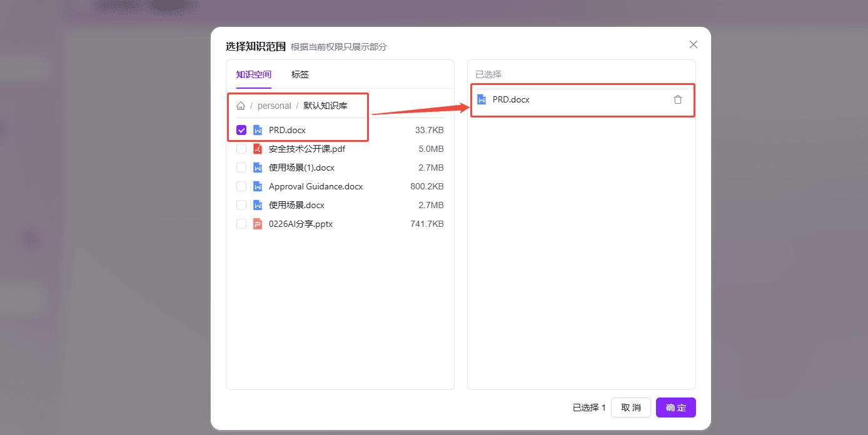868x435 pixels.
Task: Click the 已选择 panel header
Action: coord(488,74)
